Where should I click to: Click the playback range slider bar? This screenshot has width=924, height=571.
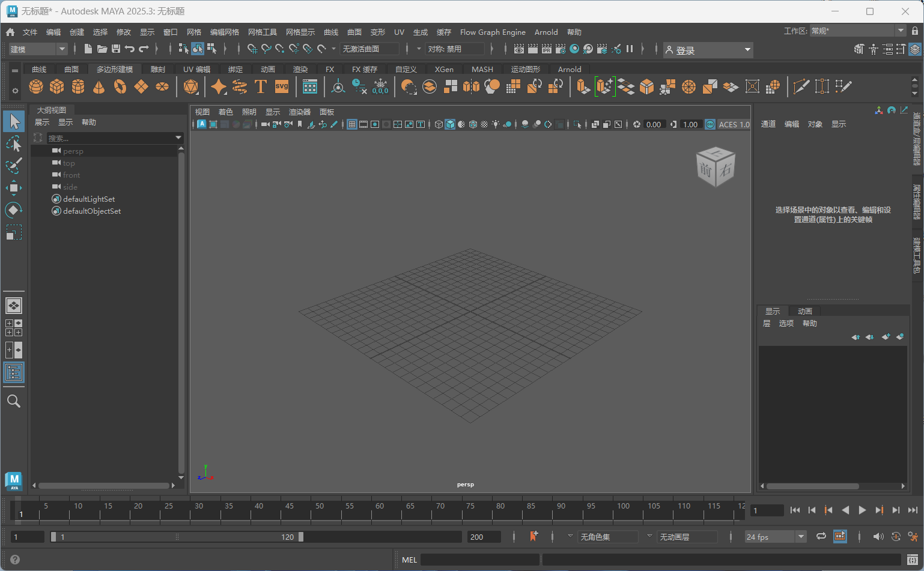[x=177, y=537]
